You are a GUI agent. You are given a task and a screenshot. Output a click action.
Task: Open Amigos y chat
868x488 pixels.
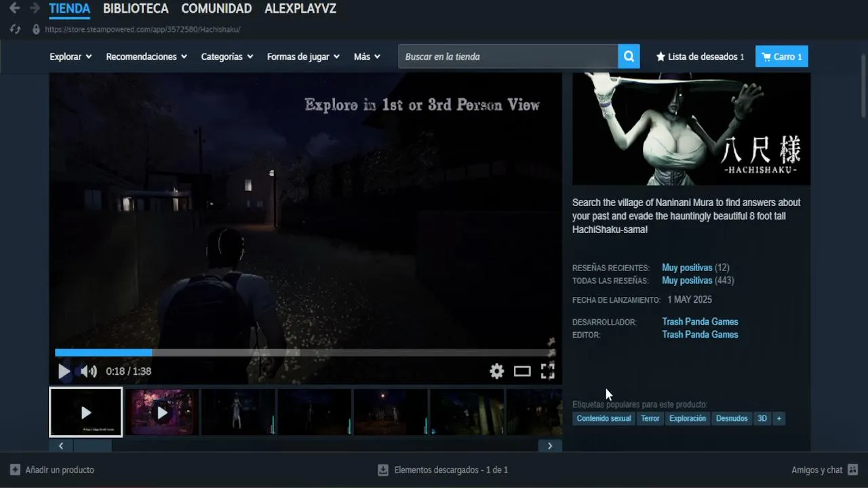pos(817,470)
